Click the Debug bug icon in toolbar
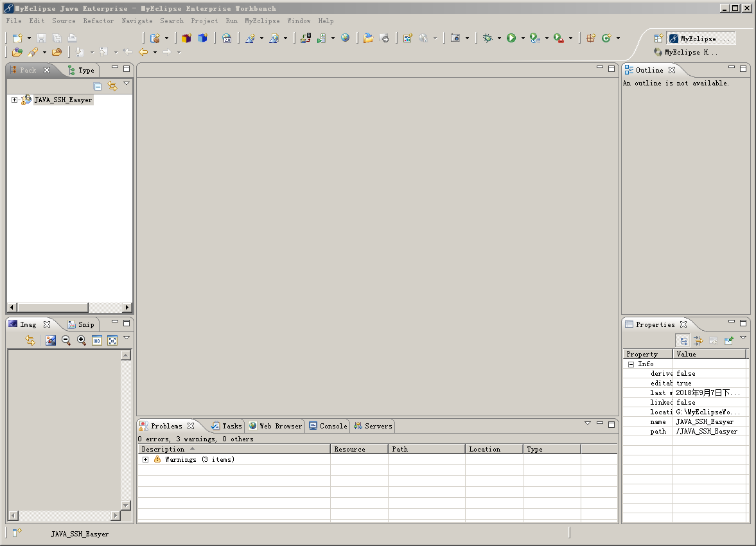This screenshot has height=546, width=756. tap(488, 39)
